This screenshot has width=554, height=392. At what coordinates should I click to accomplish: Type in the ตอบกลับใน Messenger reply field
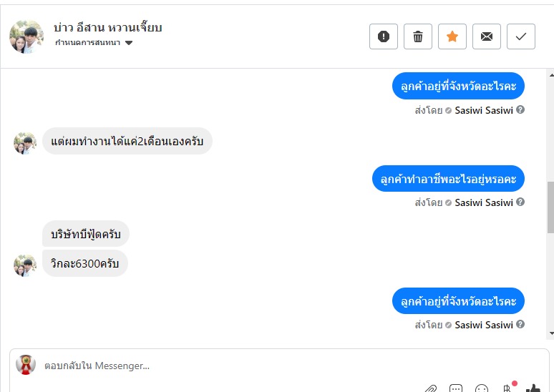pyautogui.click(x=215, y=366)
